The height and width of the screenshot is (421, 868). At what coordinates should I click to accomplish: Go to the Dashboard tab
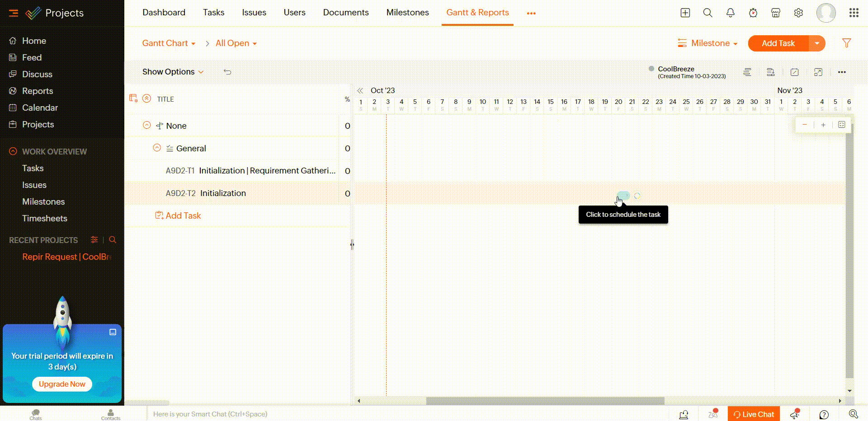click(164, 13)
